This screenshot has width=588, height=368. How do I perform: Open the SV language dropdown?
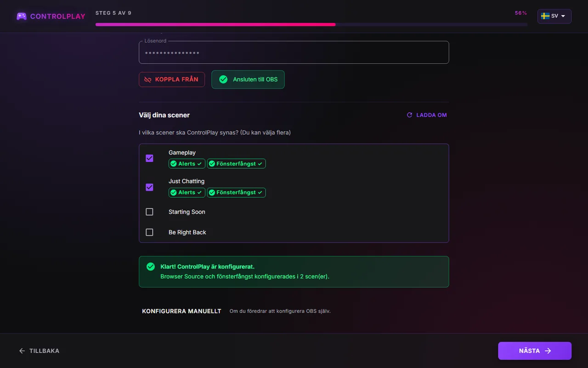click(554, 16)
